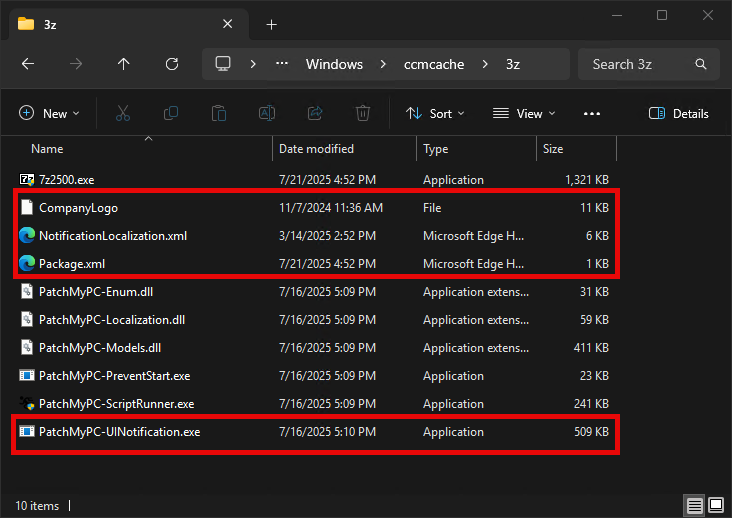732x518 pixels.
Task: Click the search magnifier icon
Action: [x=701, y=64]
